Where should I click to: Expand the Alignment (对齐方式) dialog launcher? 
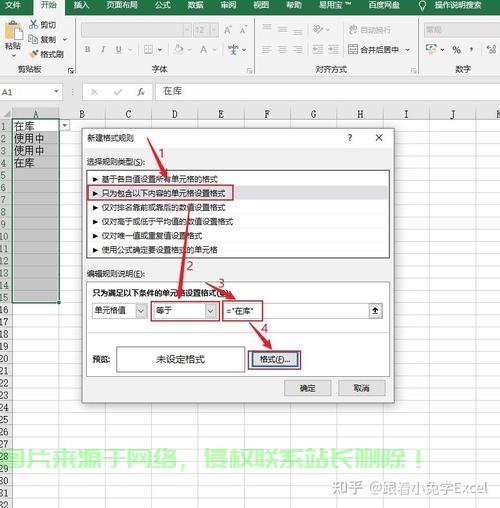(413, 70)
